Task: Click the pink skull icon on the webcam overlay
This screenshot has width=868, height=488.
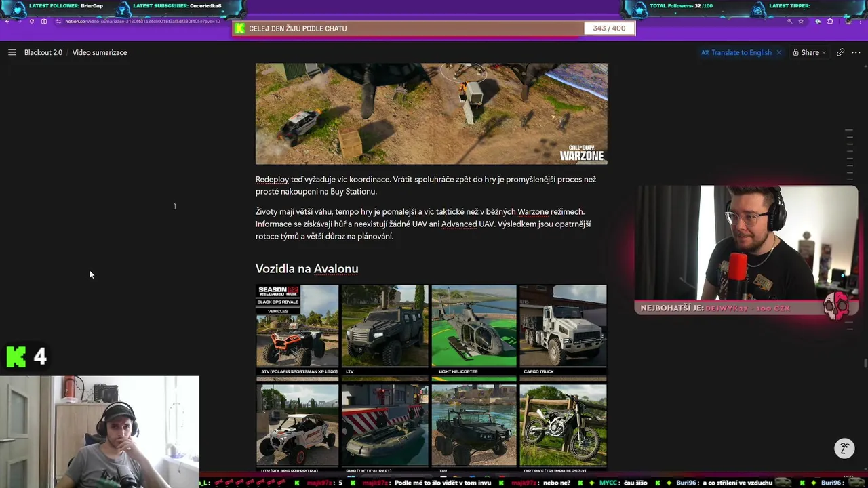Action: click(836, 306)
